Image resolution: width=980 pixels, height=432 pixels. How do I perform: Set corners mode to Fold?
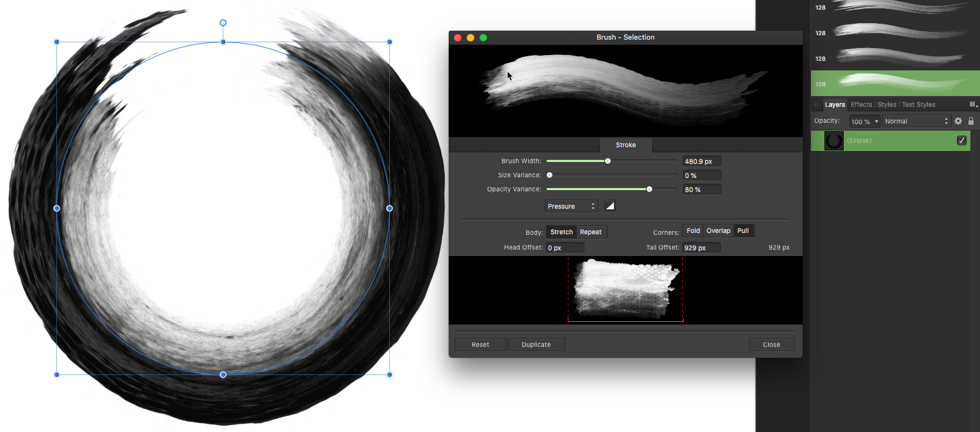tap(693, 231)
